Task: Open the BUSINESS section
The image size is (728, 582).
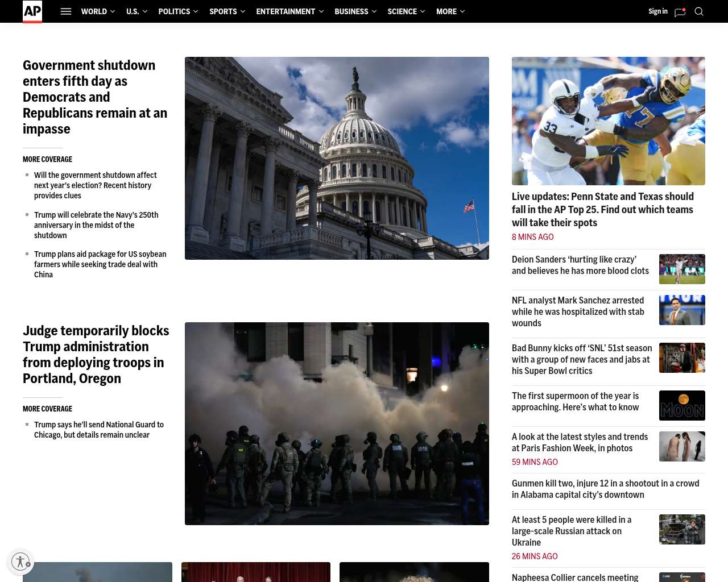Action: [351, 11]
